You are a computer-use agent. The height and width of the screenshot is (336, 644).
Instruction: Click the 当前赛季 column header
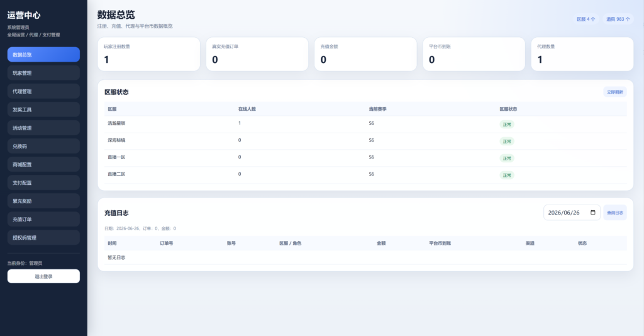click(x=377, y=109)
